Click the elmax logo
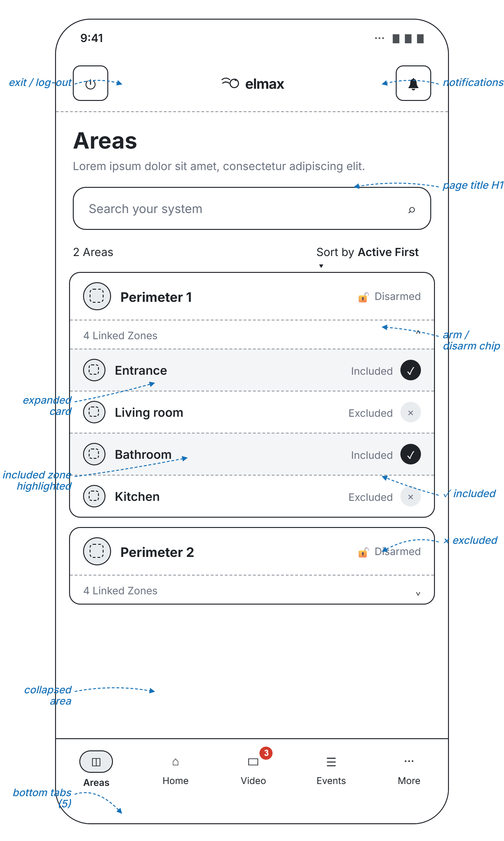Screen dimensions: 504x841 (252, 83)
